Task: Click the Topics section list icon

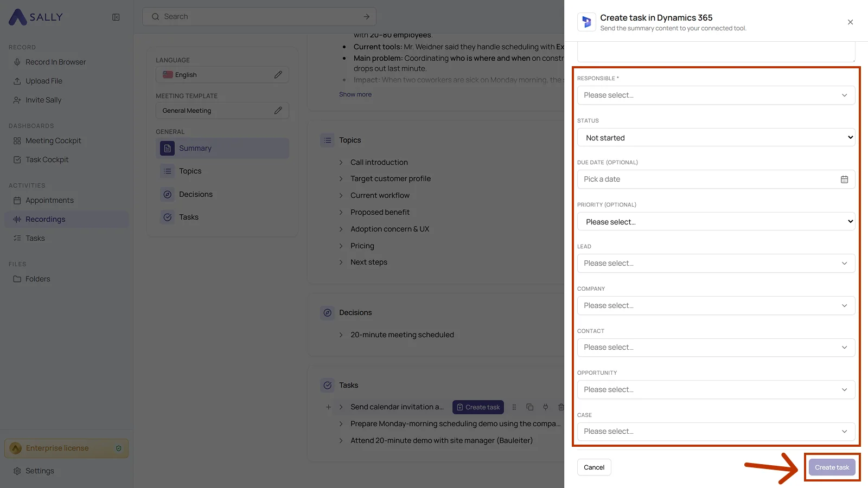Action: pos(327,140)
